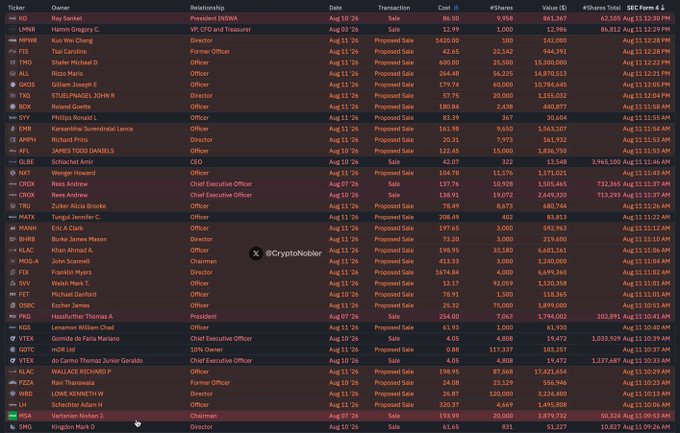The height and width of the screenshot is (433, 680).
Task: Click the MANH company logo icon
Action: tap(13, 228)
